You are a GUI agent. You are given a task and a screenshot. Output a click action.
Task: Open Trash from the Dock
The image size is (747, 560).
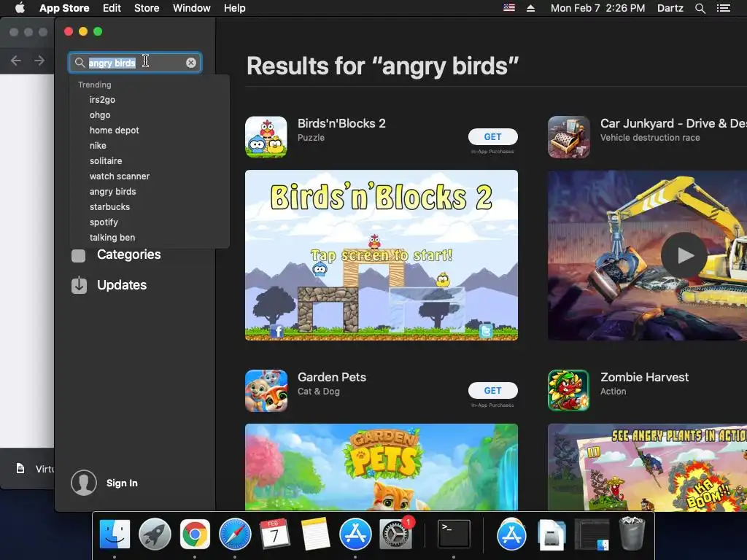632,534
